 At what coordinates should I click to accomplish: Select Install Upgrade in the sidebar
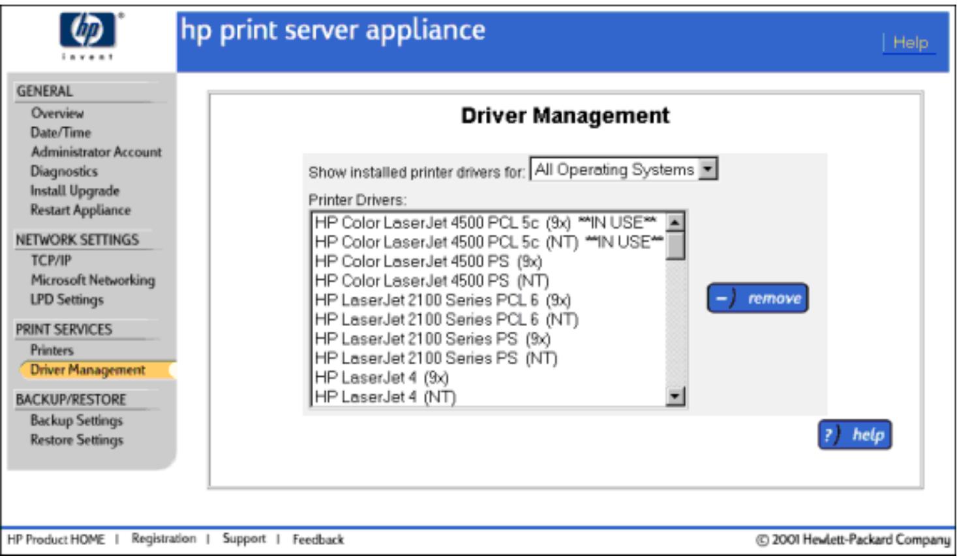tap(75, 191)
